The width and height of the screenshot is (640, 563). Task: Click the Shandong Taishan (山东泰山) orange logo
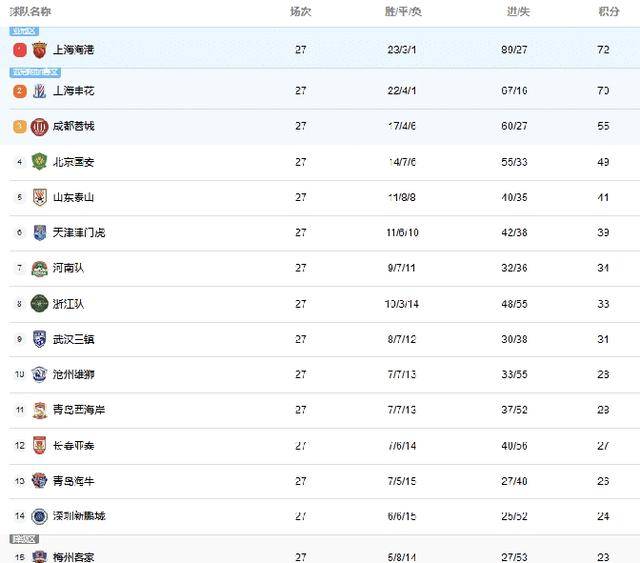pyautogui.click(x=39, y=197)
